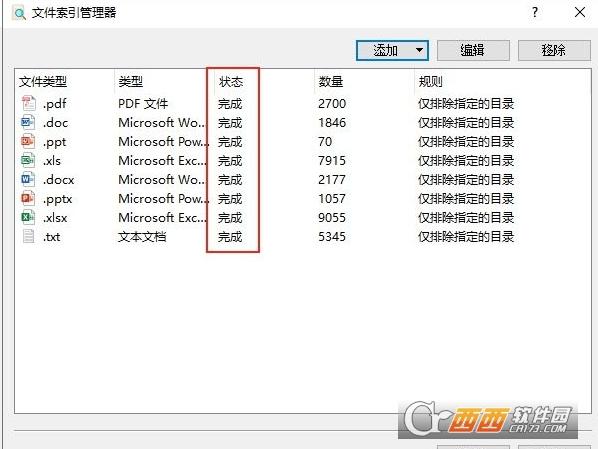Click the count value 9055
598x449 pixels.
pos(332,217)
